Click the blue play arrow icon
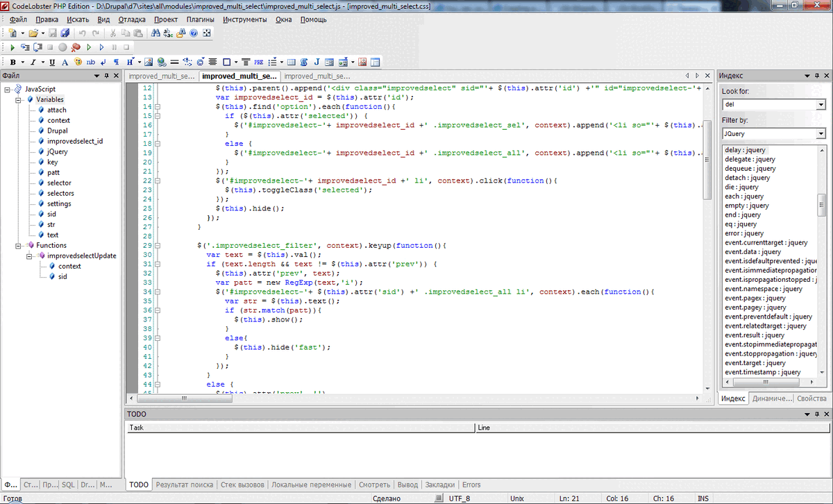The image size is (833, 504). 101,47
